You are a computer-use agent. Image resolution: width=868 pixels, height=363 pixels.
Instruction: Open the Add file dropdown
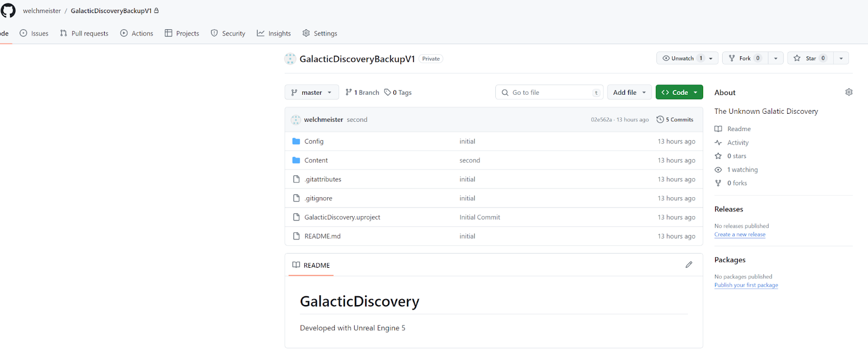point(629,92)
